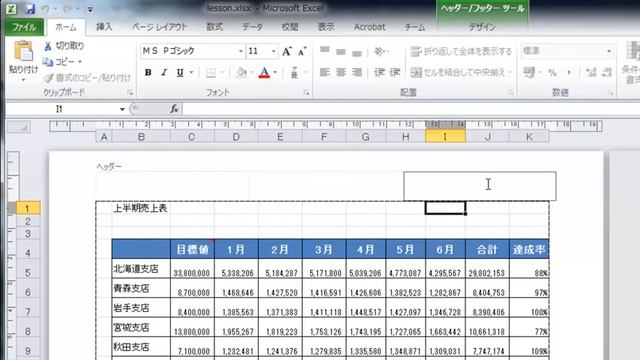The image size is (640, 360).
Task: Click the text Orientation icon
Action: tap(379, 51)
